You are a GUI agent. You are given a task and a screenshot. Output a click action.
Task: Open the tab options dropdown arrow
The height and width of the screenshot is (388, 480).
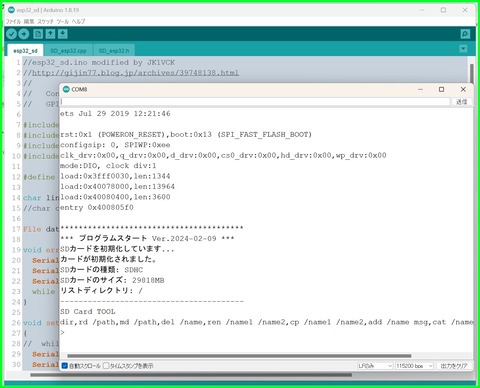(463, 49)
